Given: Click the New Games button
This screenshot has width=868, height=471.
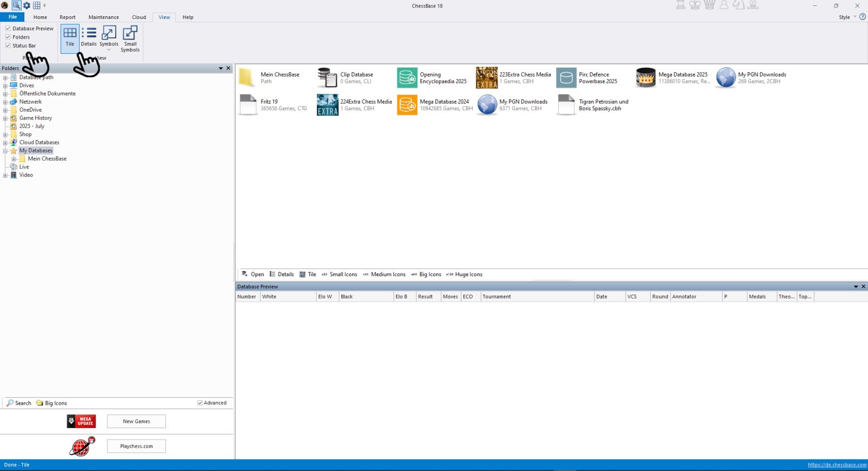Looking at the screenshot, I should 136,422.
